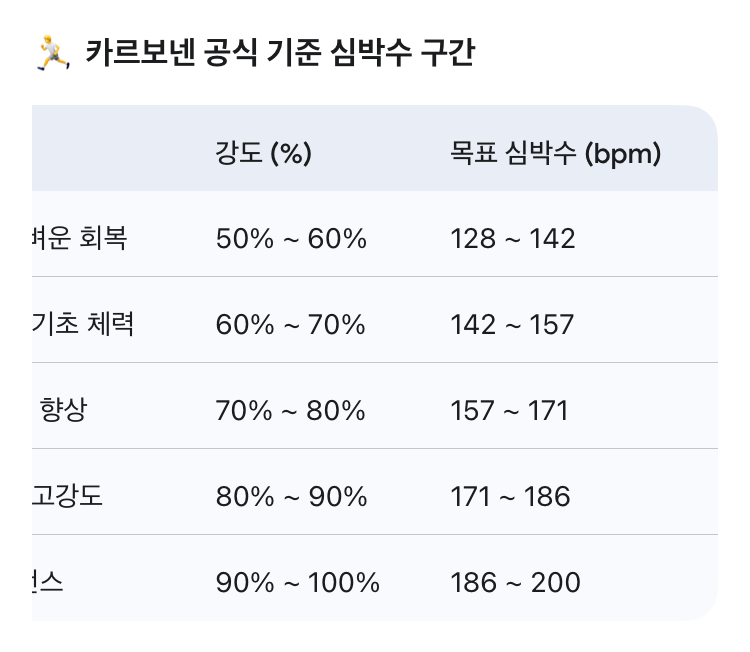
Task: Click the blank first header cell
Action: point(110,150)
